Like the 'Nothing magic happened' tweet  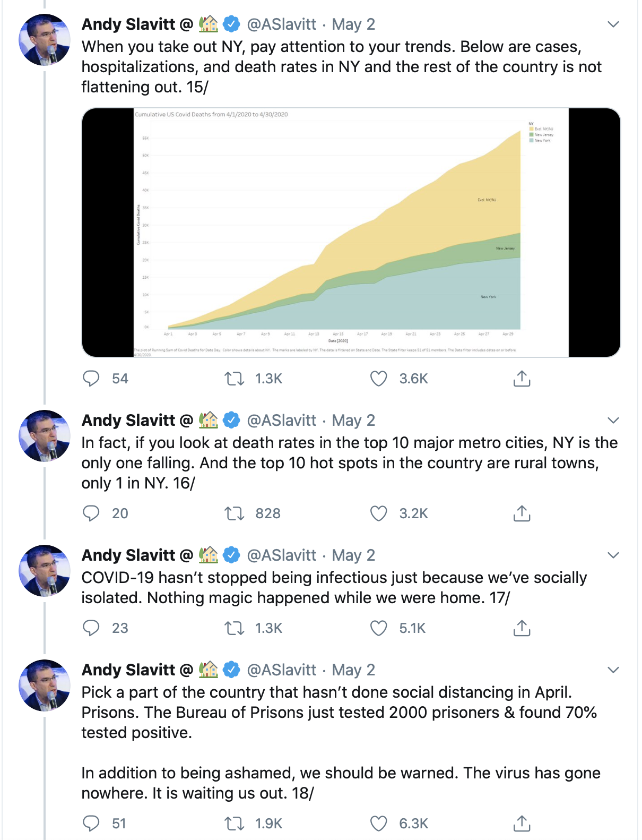[x=378, y=628]
